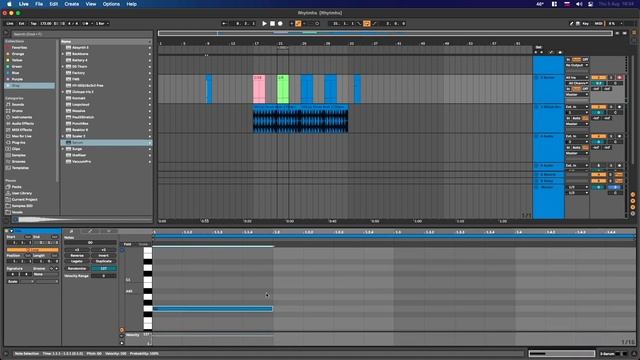Viewport: 640px width, 360px height.
Task: Open the View menu
Action: (91, 4)
